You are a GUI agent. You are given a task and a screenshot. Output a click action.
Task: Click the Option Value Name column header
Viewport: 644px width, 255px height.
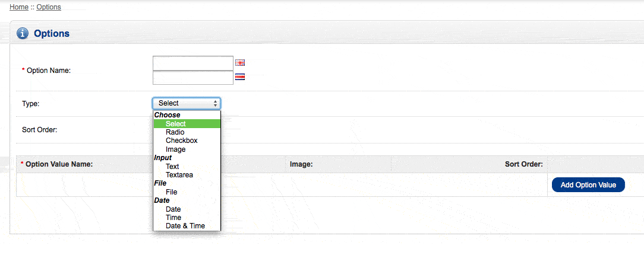(59, 164)
